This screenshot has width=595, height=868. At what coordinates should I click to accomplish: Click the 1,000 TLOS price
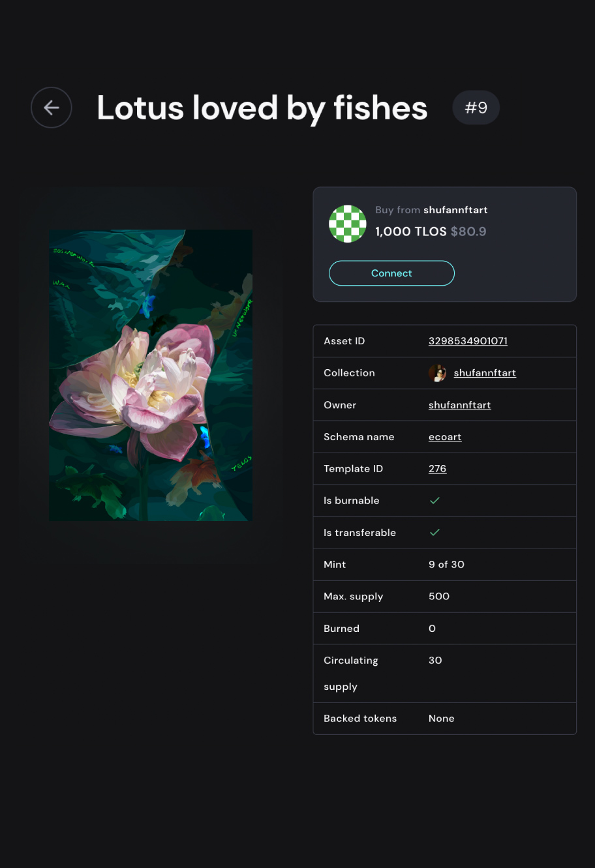point(411,232)
